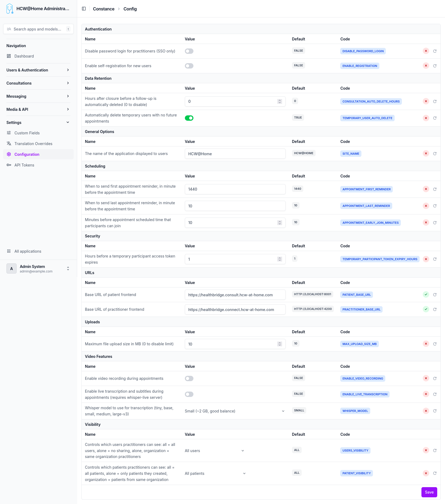Click the reset icon for DISABLE_PASSWORD_LOGIN
Image resolution: width=445 pixels, height=504 pixels.
tap(435, 51)
